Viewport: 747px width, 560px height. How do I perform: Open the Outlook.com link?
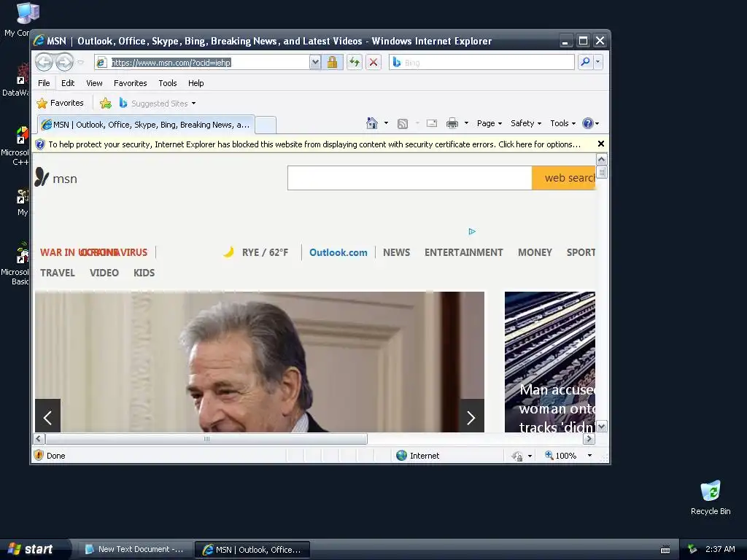click(338, 252)
